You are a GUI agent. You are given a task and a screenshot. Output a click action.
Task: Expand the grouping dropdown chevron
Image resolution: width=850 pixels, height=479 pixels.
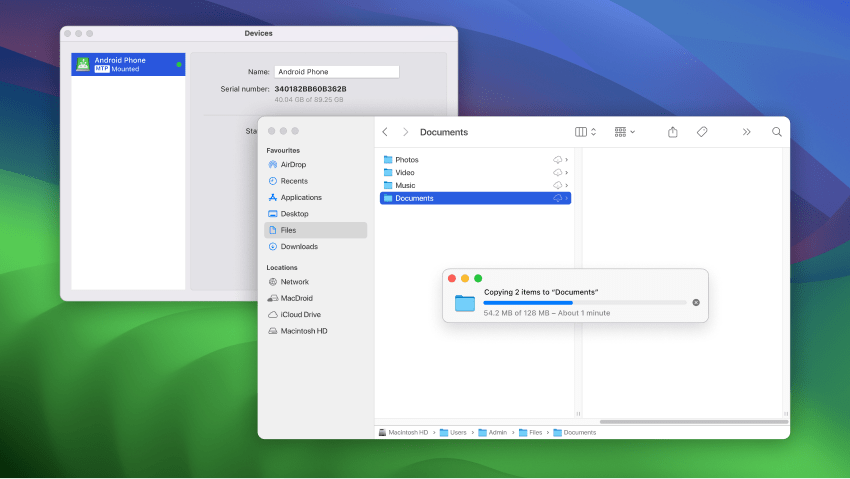[x=633, y=132]
